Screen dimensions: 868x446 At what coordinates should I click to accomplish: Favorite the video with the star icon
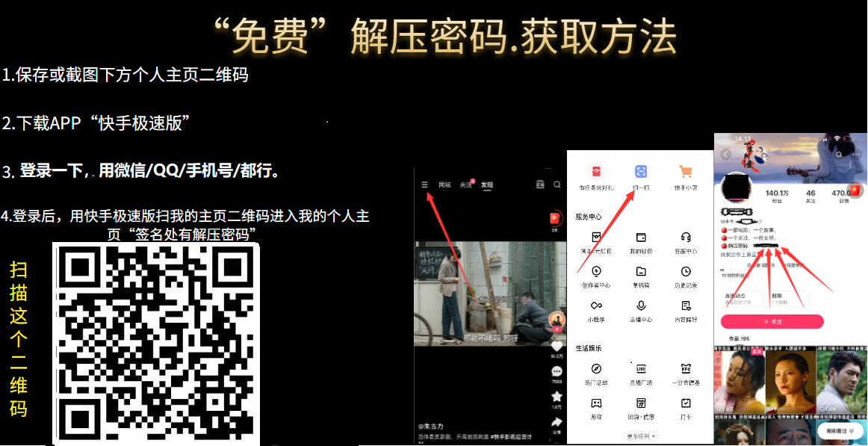pos(557,396)
